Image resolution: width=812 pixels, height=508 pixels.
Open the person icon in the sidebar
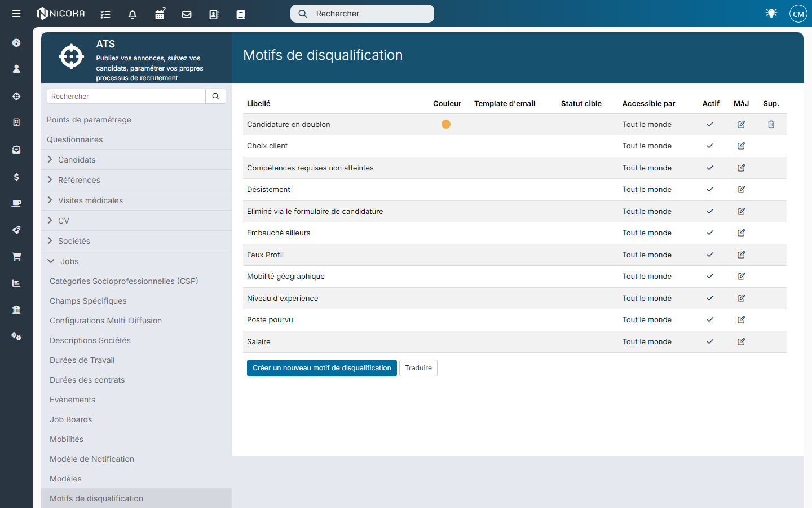[x=16, y=69]
